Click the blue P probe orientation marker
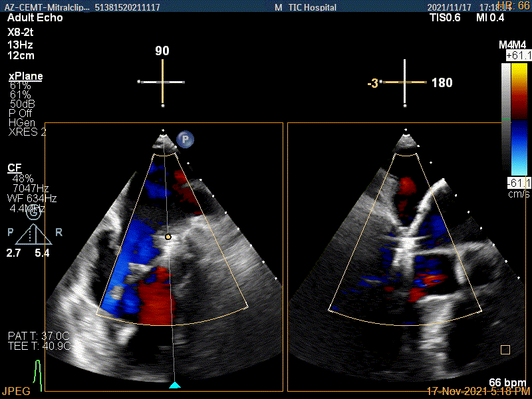Viewport: 532px width, 399px height. tap(185, 140)
